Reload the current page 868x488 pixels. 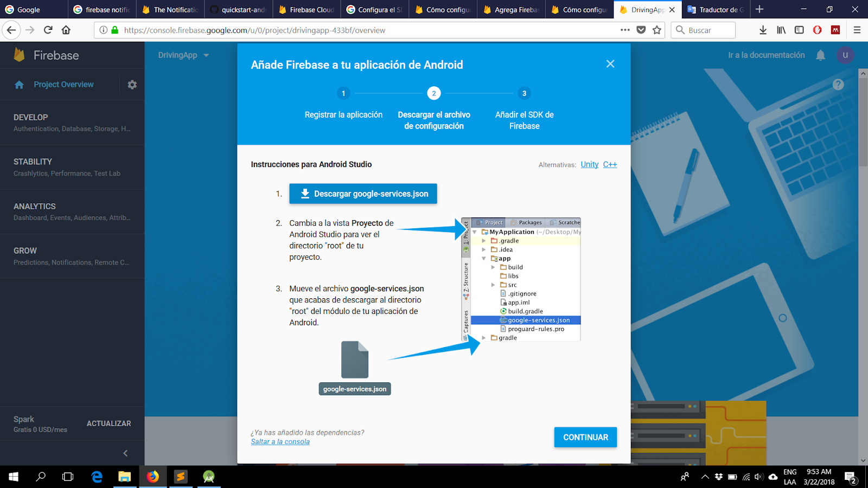click(48, 30)
